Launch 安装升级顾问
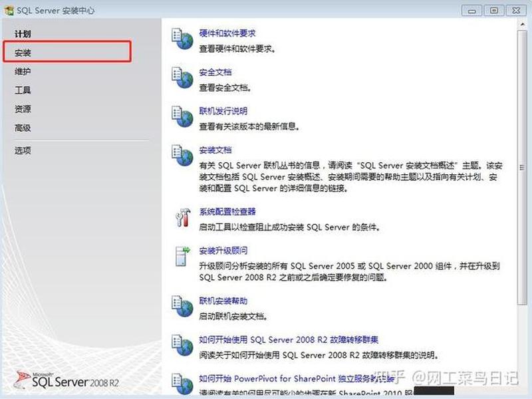The width and height of the screenshot is (532, 399). coord(223,251)
